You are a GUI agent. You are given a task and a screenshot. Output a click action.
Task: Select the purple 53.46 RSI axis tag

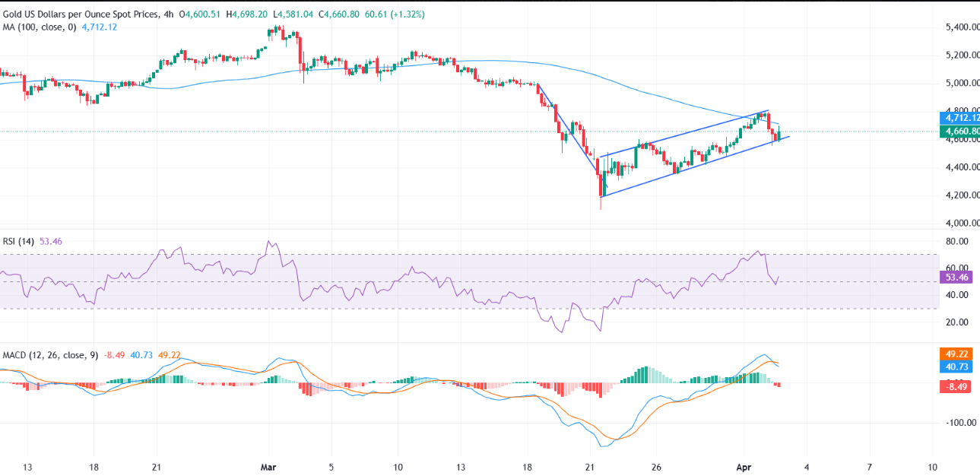956,278
